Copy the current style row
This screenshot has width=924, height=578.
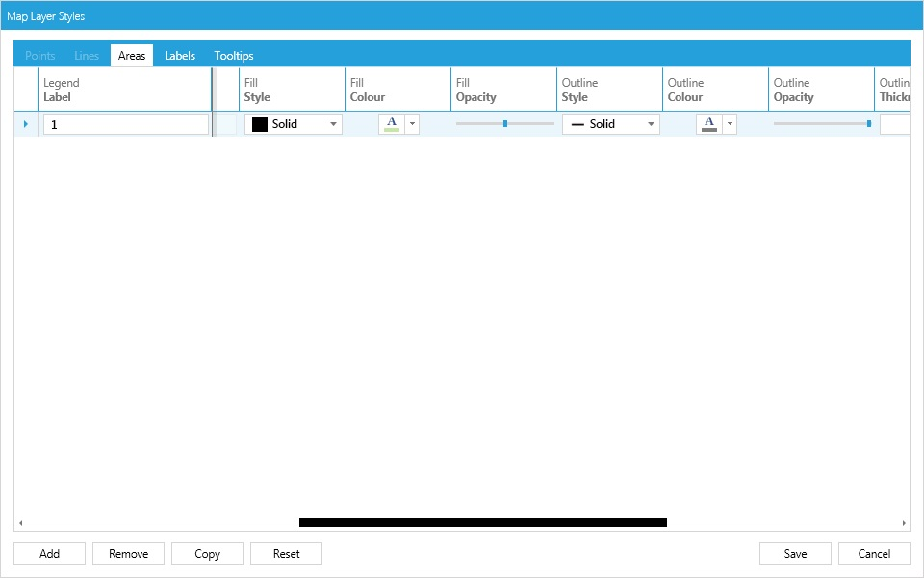click(207, 553)
